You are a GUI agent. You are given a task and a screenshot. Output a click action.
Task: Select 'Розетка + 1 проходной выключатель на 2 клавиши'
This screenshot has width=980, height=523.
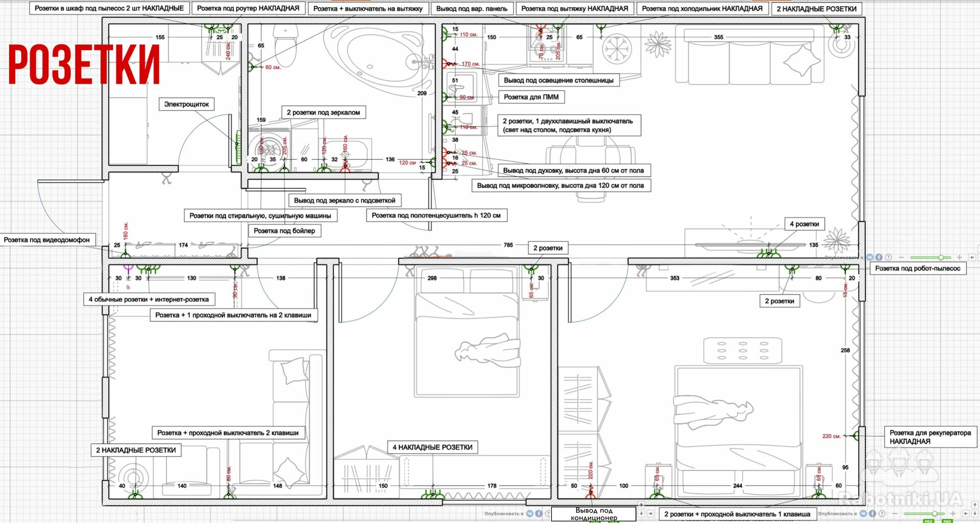pyautogui.click(x=233, y=315)
